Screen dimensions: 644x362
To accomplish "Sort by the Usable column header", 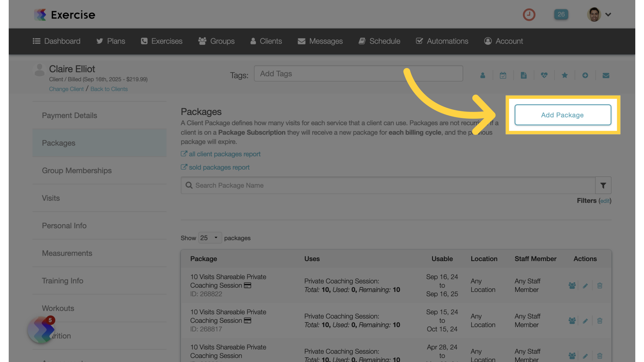I will (x=442, y=259).
